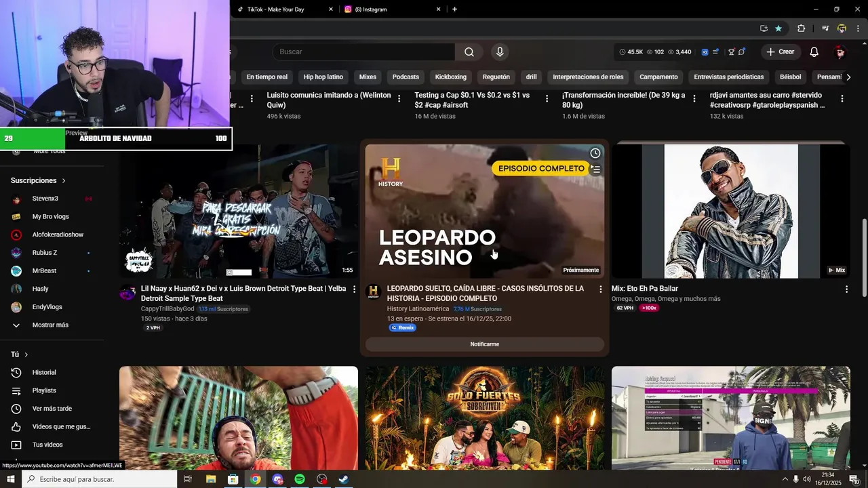
Task: Click the trophy icon in YouTube header
Action: point(731,52)
